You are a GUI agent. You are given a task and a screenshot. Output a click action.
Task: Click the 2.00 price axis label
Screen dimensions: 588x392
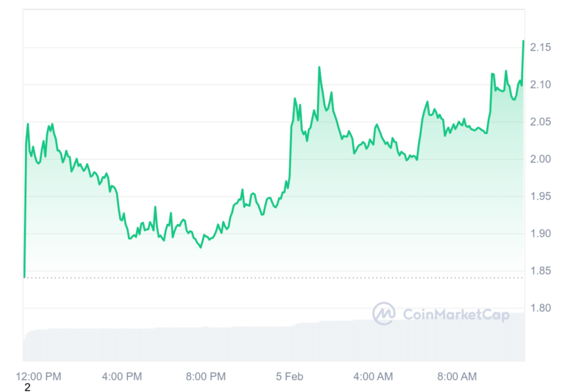[x=540, y=159]
